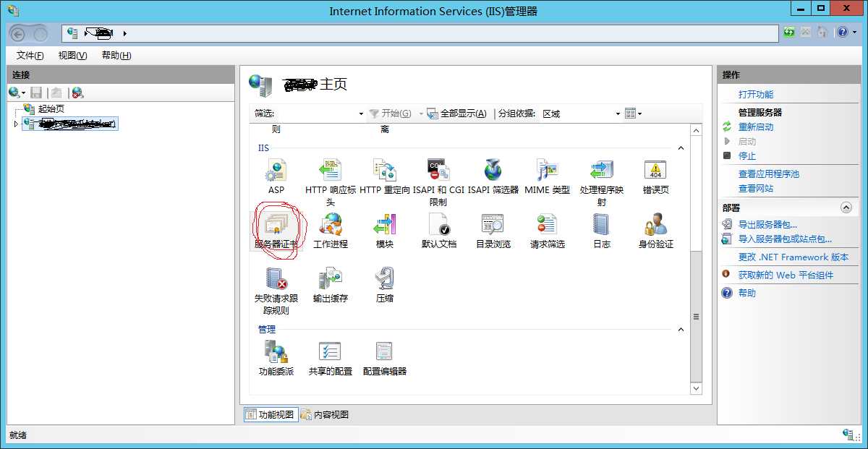868x449 pixels.
Task: Open 功能委派 management icon
Action: click(276, 358)
